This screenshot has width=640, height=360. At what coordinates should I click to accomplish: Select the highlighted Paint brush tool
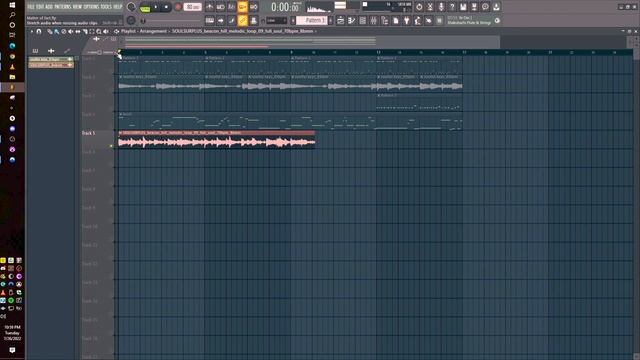coord(56,31)
